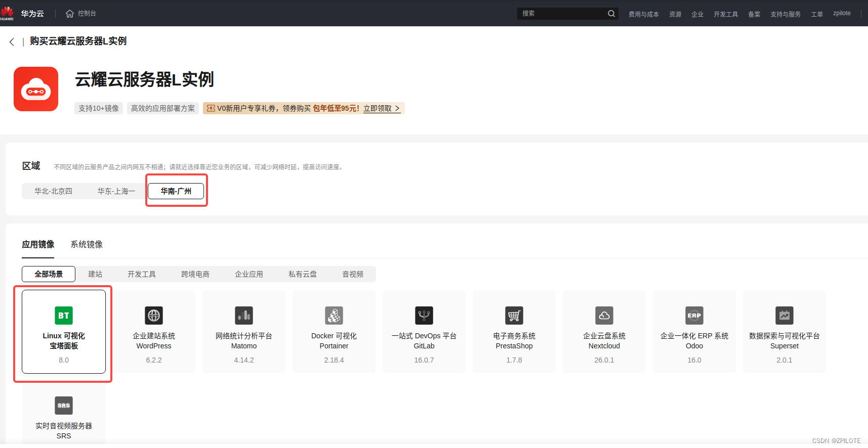
Task: Select the WordPress globe icon
Action: 154,316
